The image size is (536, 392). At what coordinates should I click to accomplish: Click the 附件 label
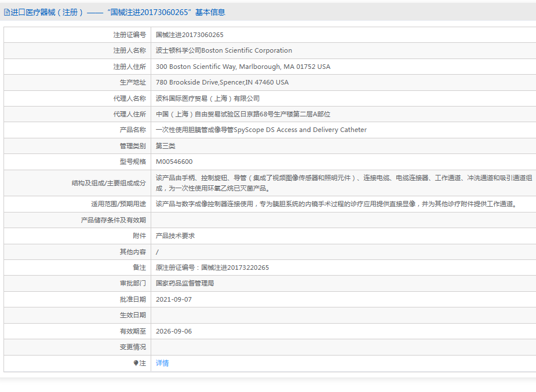pyautogui.click(x=139, y=236)
